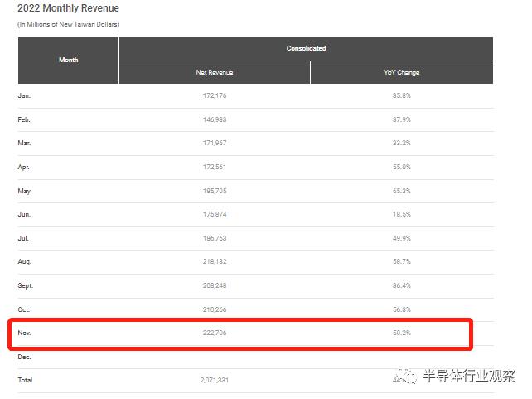532x399 pixels.
Task: Click the Sept. row label
Action: (x=27, y=285)
